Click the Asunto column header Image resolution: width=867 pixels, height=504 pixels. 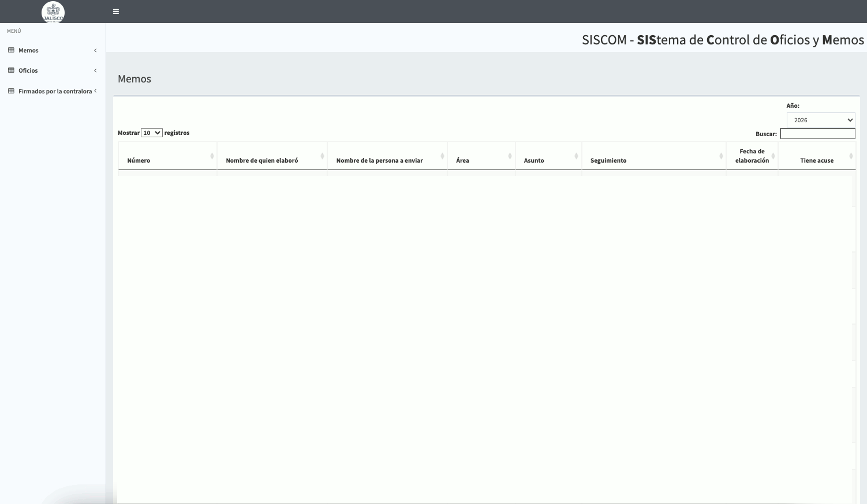click(548, 156)
